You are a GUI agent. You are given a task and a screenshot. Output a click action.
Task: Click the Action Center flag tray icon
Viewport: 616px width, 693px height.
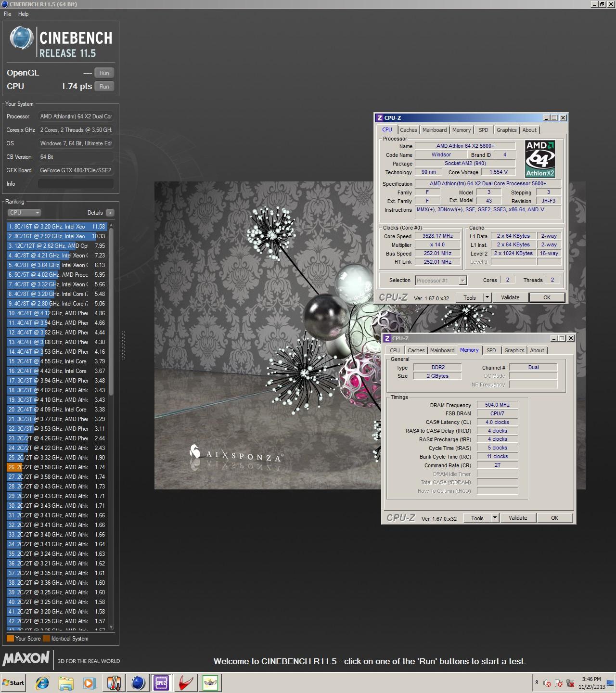[559, 683]
